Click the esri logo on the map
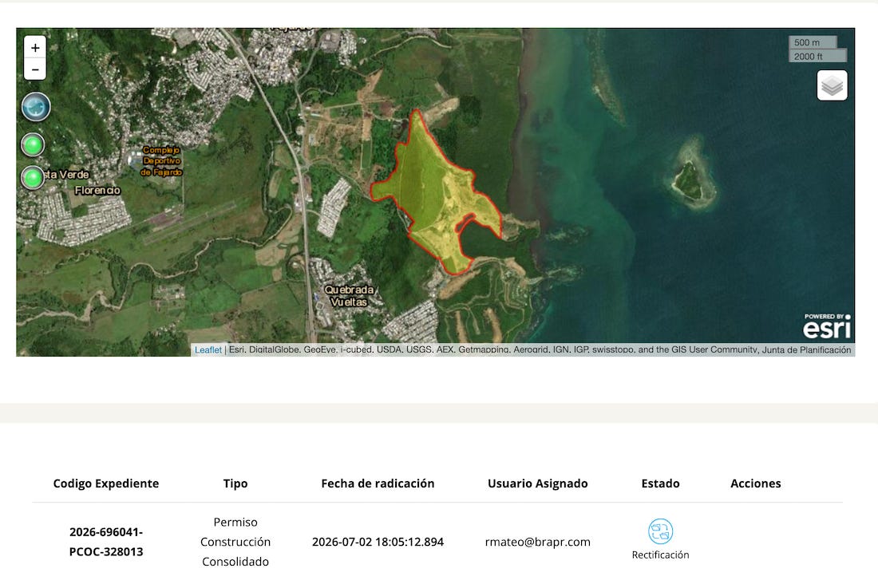This screenshot has width=878, height=588. [x=827, y=326]
